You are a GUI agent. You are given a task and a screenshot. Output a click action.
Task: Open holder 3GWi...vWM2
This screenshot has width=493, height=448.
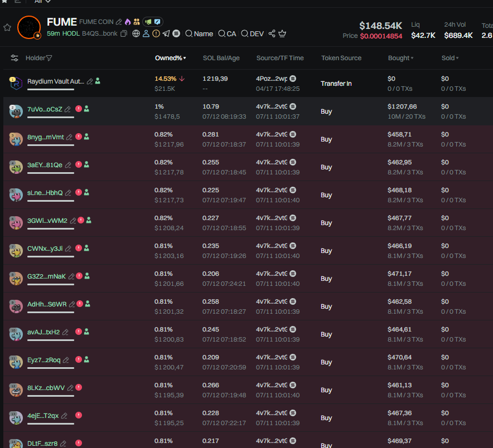point(47,221)
